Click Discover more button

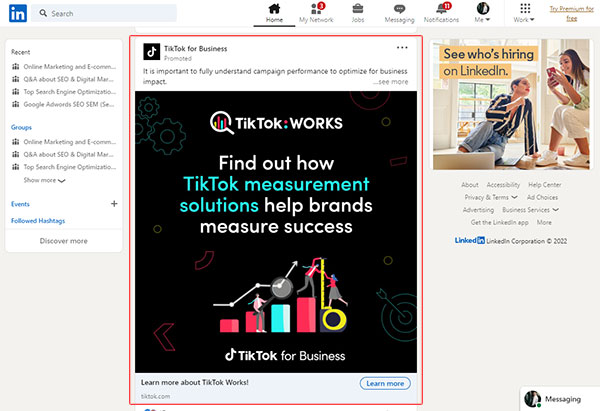pos(64,241)
